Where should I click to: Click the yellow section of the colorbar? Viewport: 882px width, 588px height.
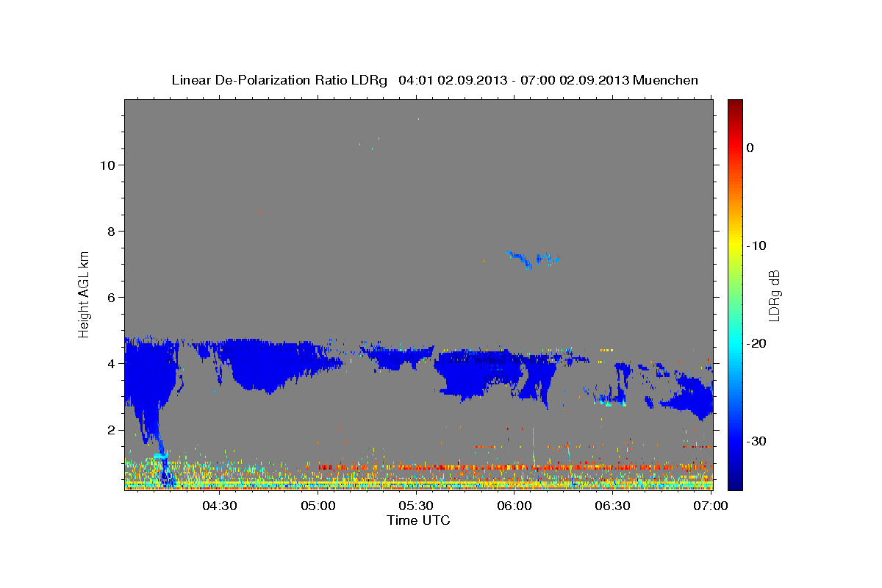coord(735,243)
